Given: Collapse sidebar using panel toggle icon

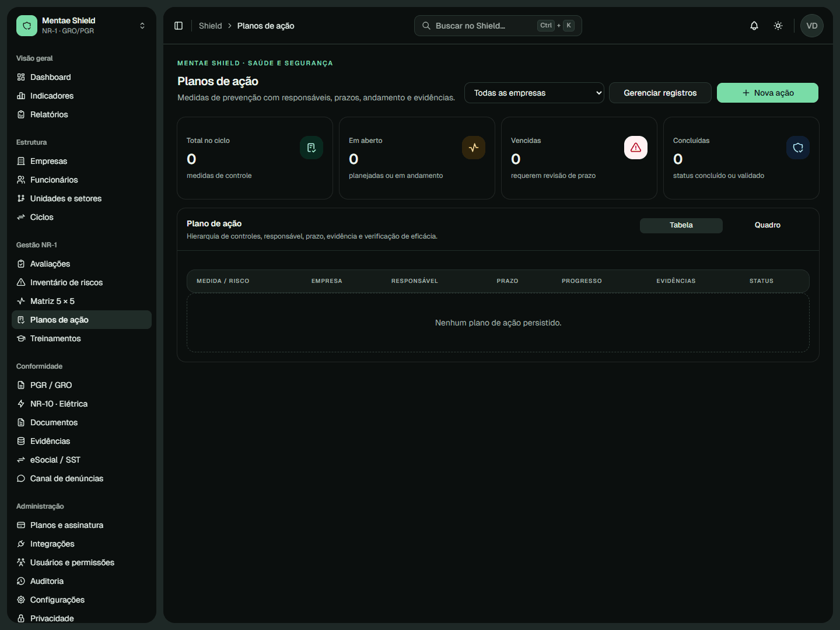Looking at the screenshot, I should click(178, 26).
